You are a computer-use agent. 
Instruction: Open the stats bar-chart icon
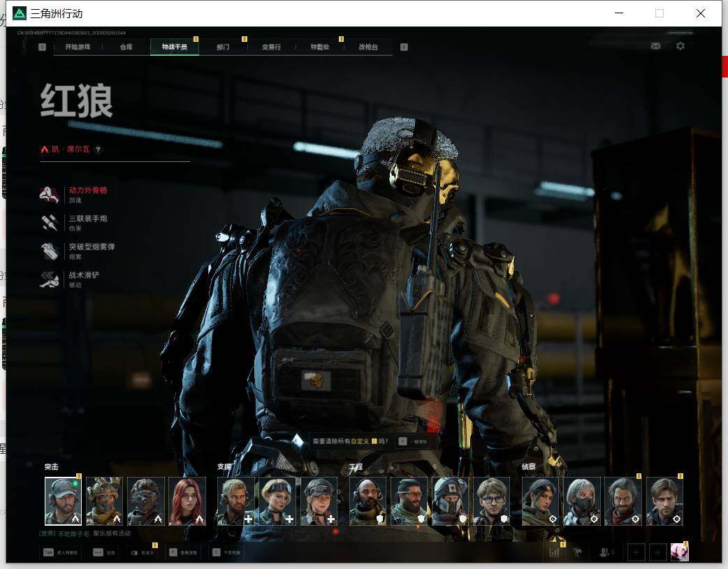[x=554, y=552]
